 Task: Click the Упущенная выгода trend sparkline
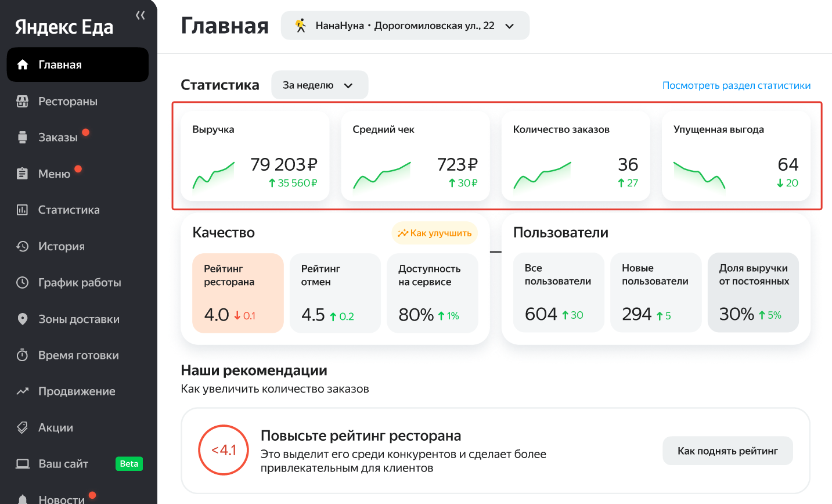(x=699, y=175)
